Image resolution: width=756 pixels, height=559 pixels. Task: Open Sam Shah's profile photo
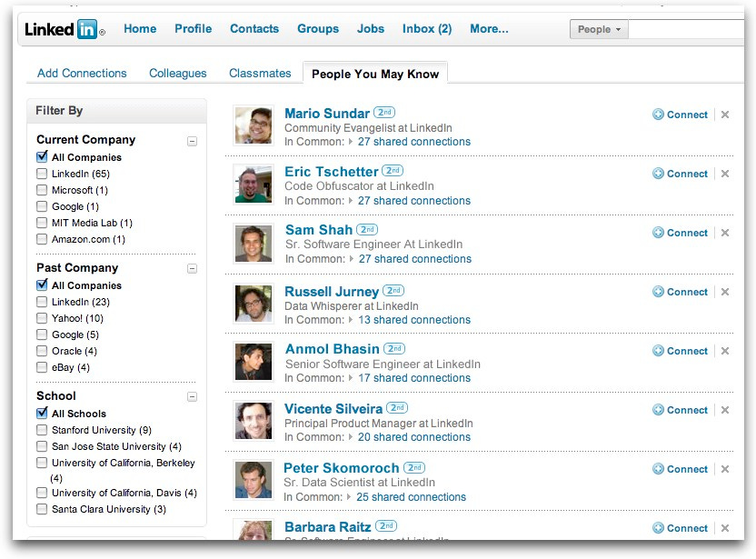254,244
